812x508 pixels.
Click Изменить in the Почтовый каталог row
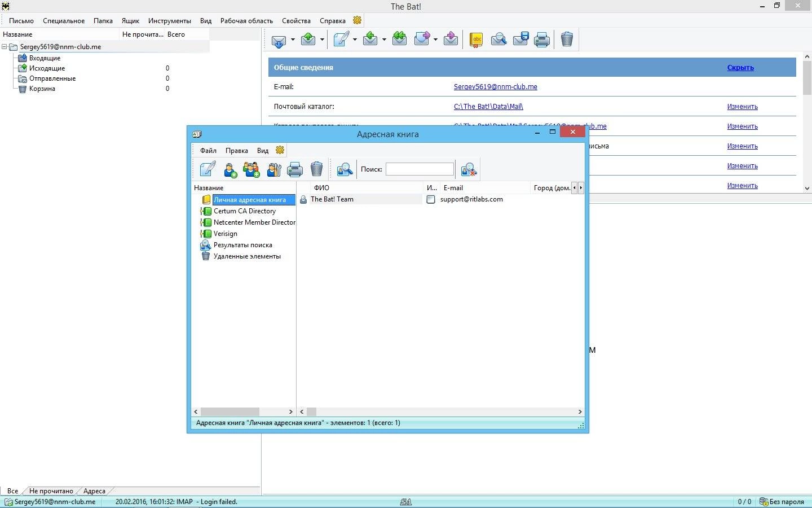pyautogui.click(x=742, y=107)
